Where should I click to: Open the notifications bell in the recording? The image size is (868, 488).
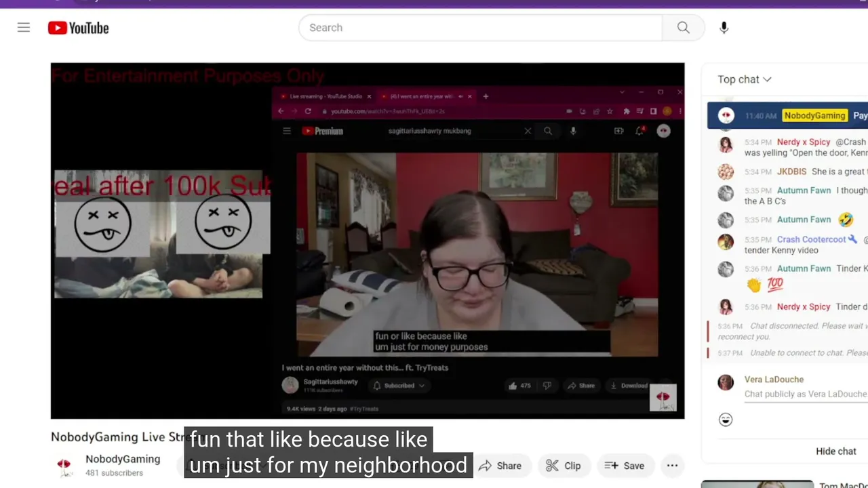[x=639, y=131]
